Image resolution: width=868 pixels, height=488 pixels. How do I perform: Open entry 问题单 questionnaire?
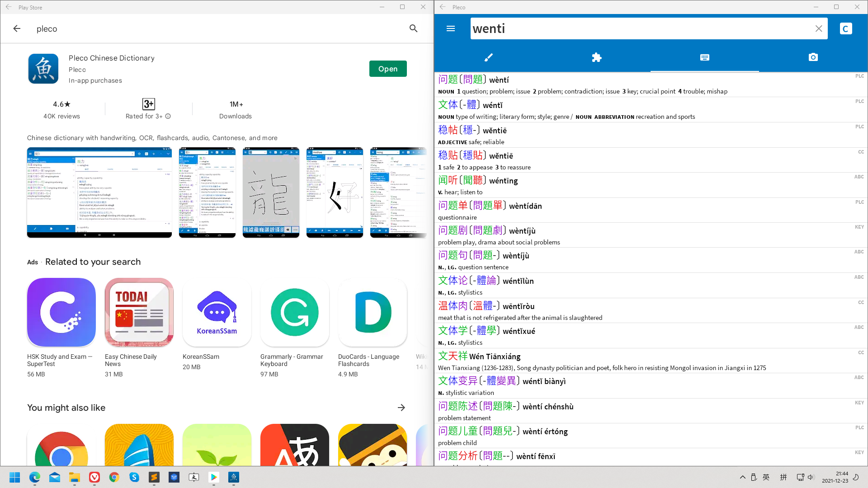click(x=651, y=211)
